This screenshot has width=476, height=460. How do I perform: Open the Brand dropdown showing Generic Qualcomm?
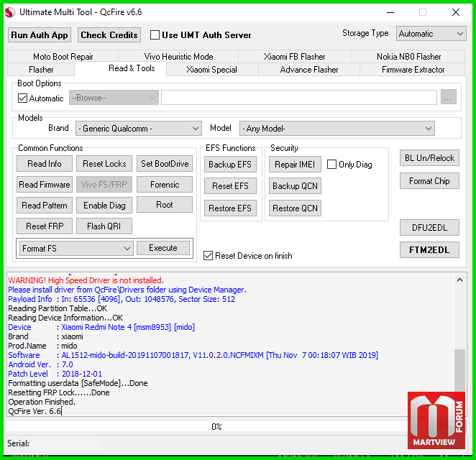139,129
